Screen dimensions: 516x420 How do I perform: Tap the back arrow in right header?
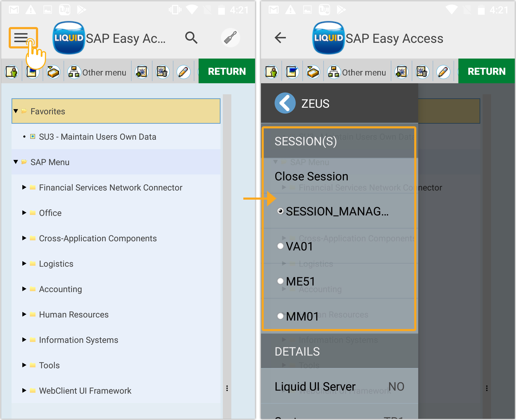[x=280, y=38]
